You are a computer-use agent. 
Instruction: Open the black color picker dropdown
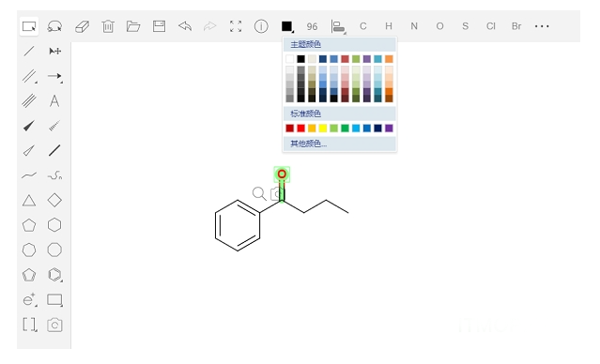click(x=287, y=26)
